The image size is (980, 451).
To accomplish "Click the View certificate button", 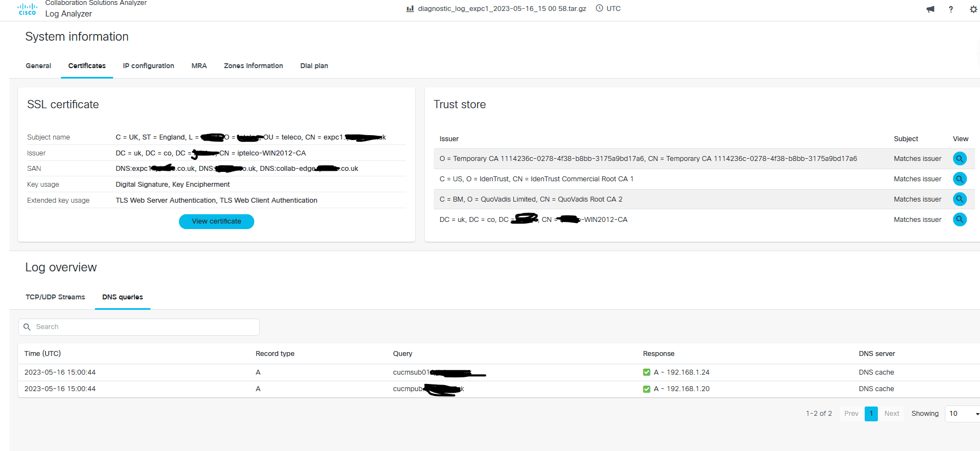I will (216, 221).
